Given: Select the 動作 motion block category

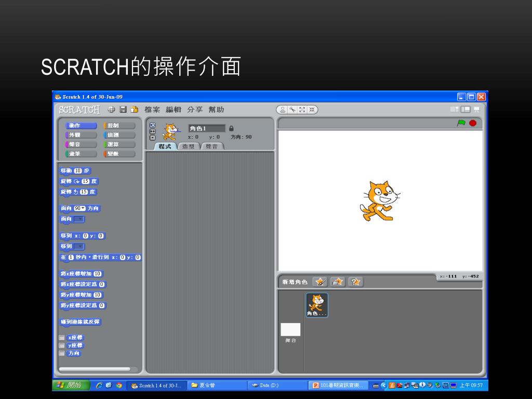Looking at the screenshot, I should (81, 126).
